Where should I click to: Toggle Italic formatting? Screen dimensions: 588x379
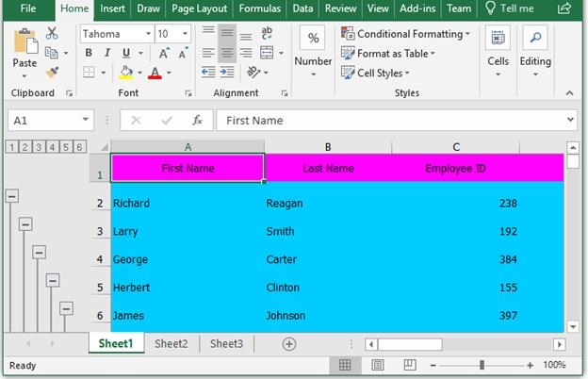click(106, 53)
